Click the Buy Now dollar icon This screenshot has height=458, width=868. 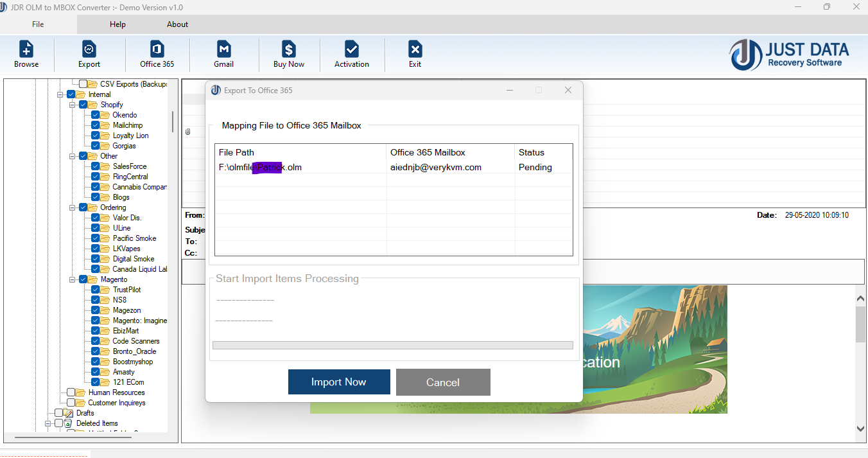[289, 49]
